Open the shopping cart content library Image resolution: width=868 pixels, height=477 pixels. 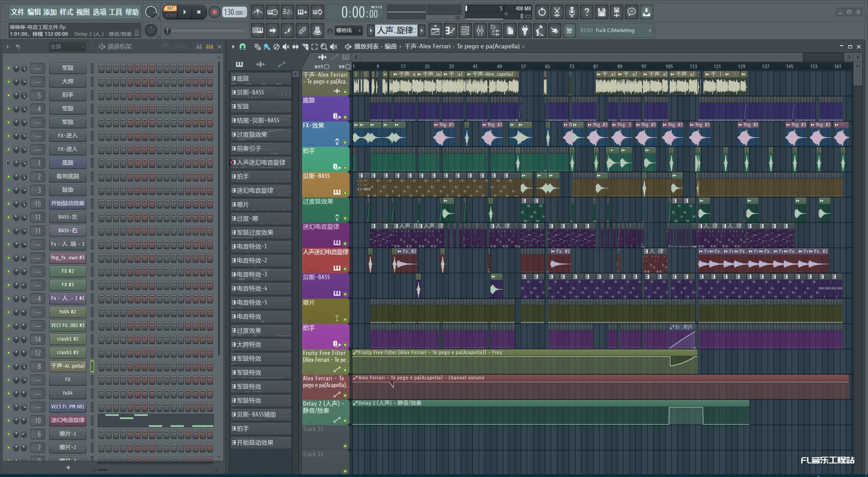pos(569,31)
